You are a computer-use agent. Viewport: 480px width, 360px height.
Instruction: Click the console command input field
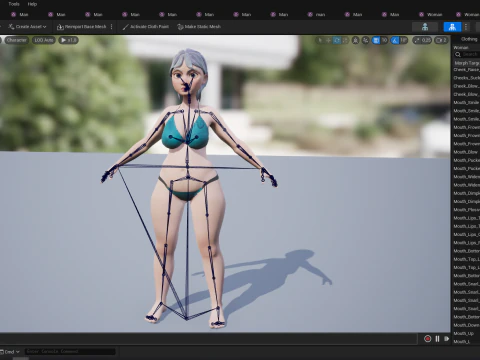pos(70,351)
